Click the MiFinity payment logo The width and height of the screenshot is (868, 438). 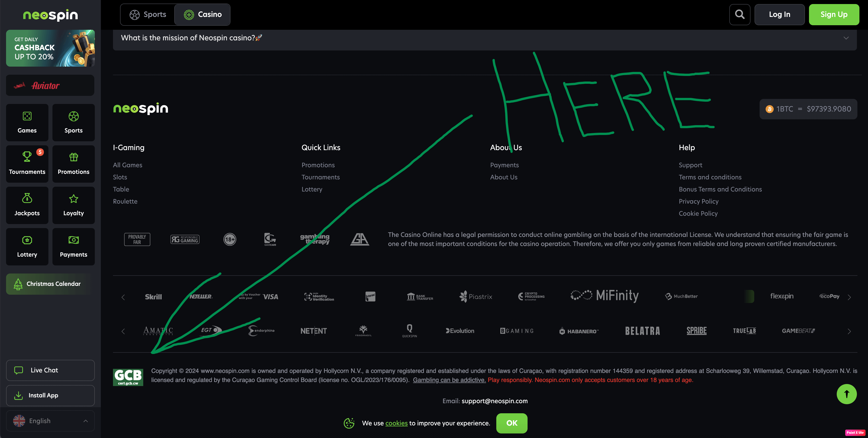(604, 296)
